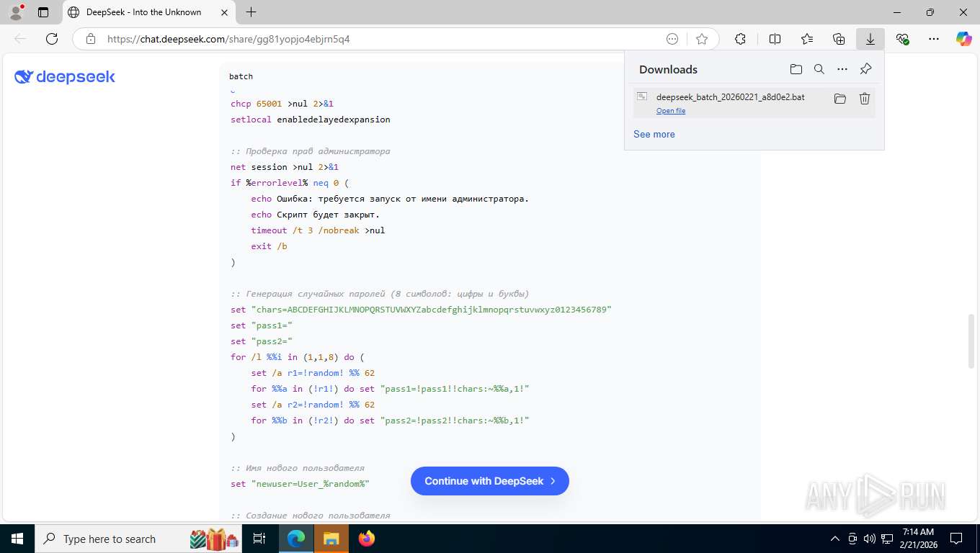Click the line for /l %%i in (1,1,8)
This screenshot has width=980, height=553.
click(x=298, y=357)
